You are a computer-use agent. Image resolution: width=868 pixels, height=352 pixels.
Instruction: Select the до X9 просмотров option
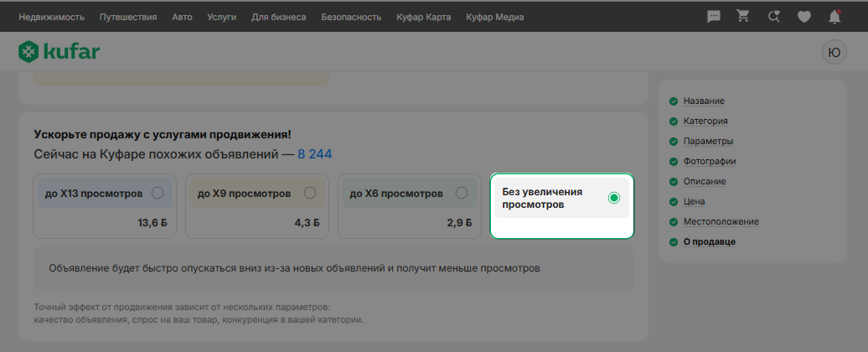pos(257,206)
